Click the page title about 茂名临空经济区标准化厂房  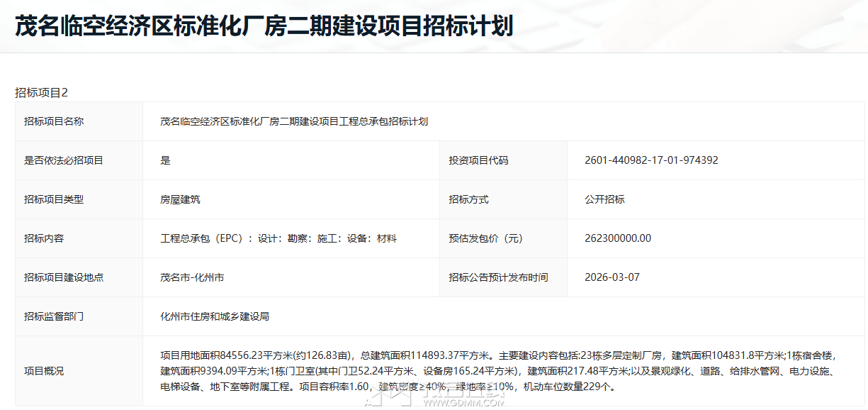pyautogui.click(x=264, y=26)
